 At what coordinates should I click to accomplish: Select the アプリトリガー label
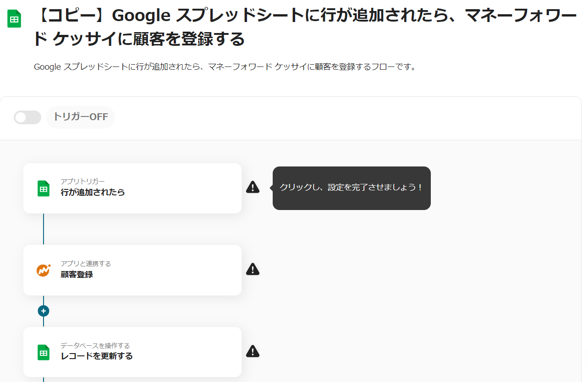(82, 182)
